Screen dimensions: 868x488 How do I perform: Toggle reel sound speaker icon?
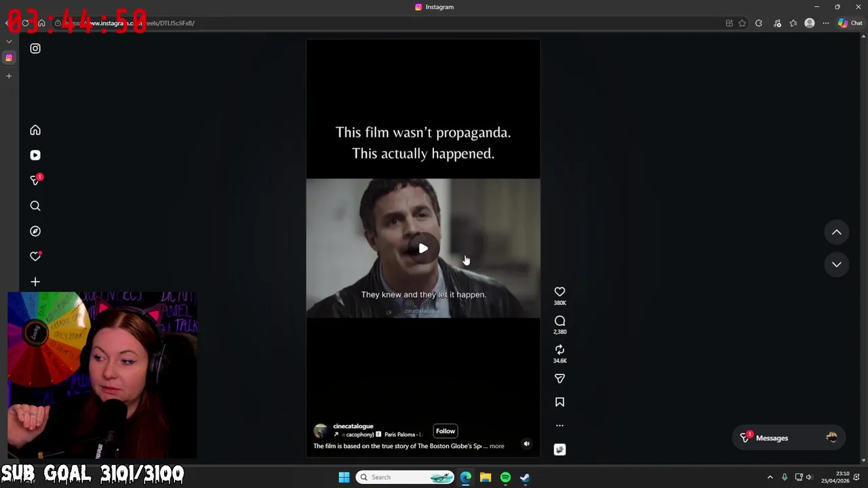526,444
